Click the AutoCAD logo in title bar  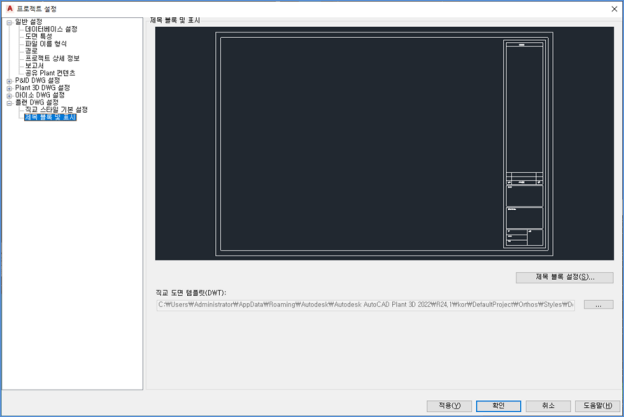(10, 9)
